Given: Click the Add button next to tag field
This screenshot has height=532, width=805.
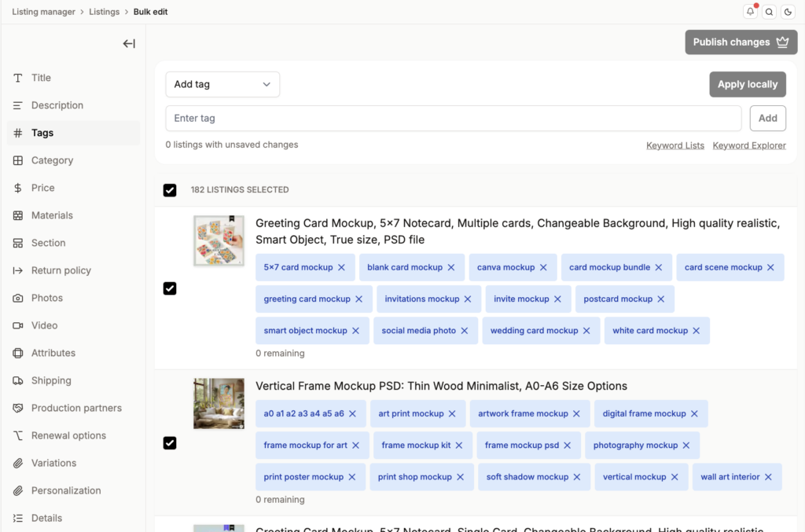Looking at the screenshot, I should click(767, 118).
